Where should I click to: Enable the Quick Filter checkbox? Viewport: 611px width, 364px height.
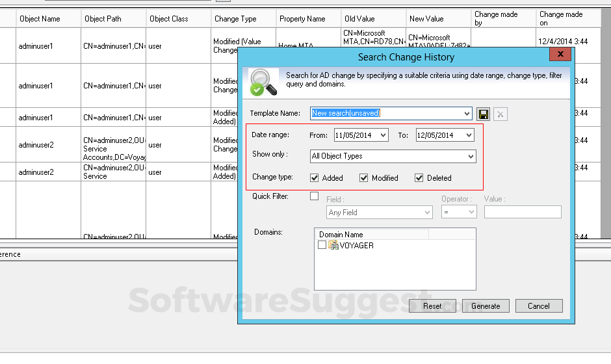pos(314,196)
